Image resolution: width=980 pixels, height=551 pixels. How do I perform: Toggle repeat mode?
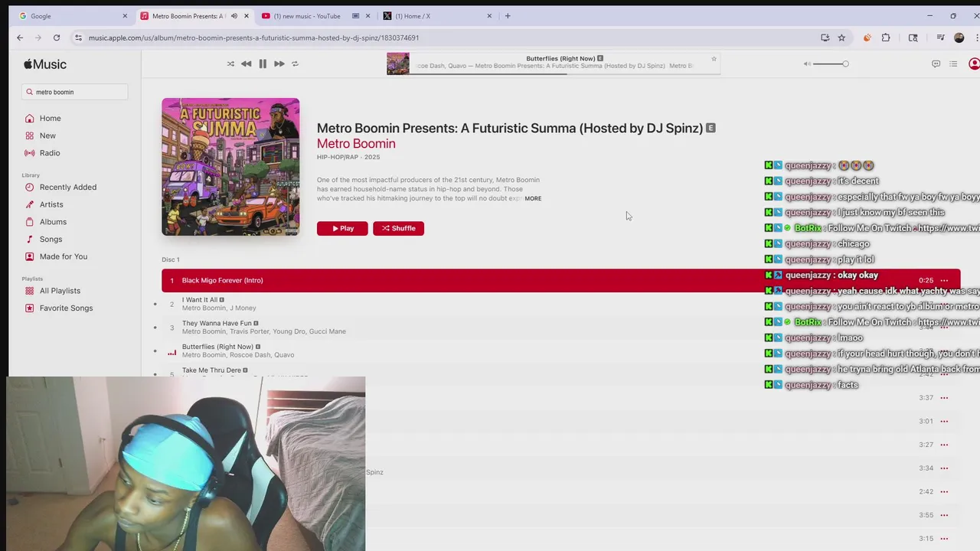pyautogui.click(x=295, y=64)
